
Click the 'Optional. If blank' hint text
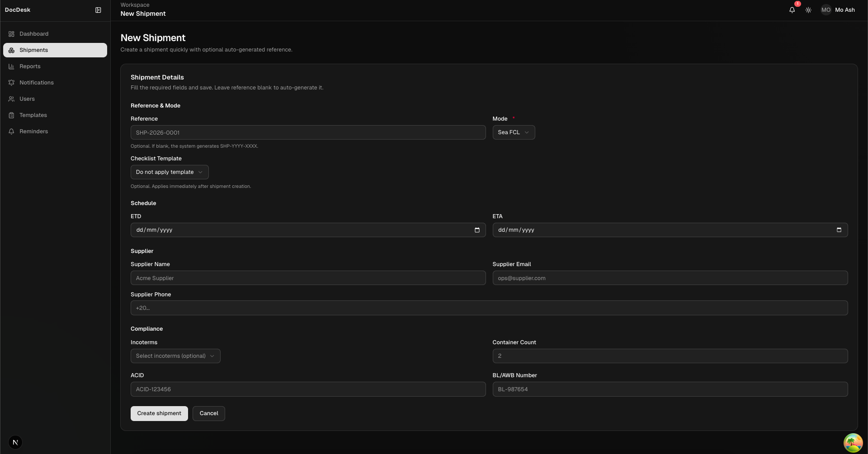(x=194, y=146)
